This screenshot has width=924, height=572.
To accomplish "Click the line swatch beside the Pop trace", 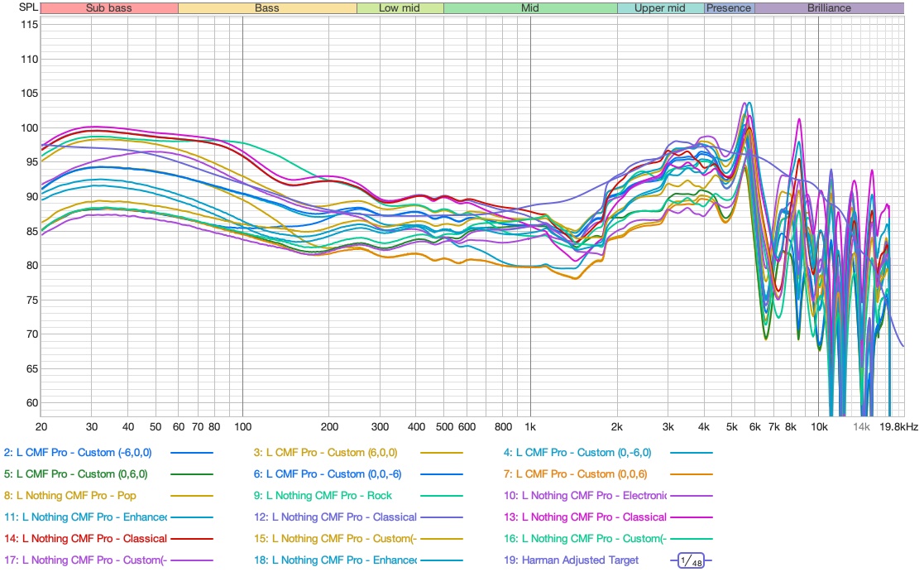I will [192, 496].
